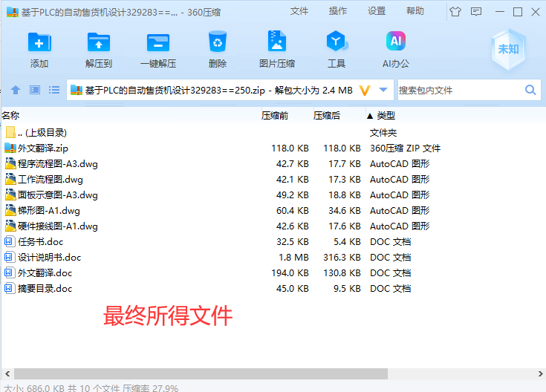
Task: Select the 设计说明书.doc file icon
Action: pyautogui.click(x=9, y=257)
